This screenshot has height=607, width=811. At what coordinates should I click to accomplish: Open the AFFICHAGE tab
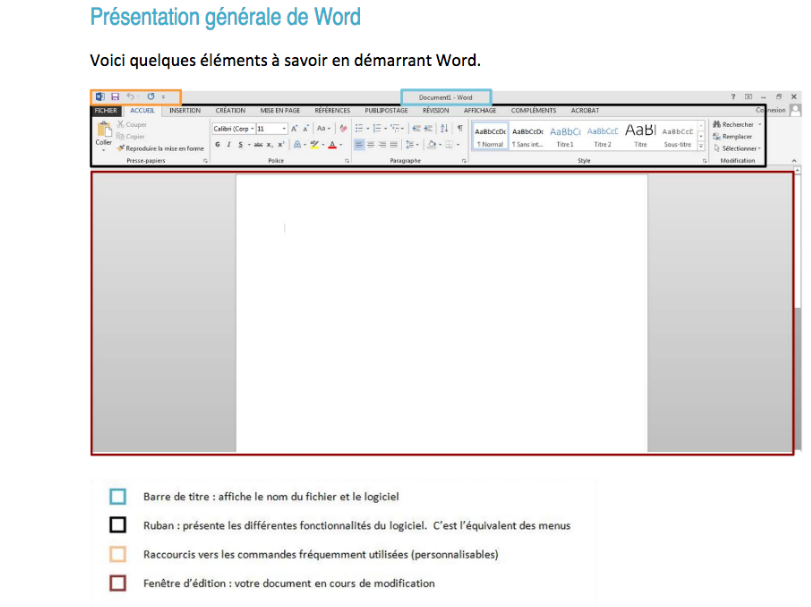479,111
